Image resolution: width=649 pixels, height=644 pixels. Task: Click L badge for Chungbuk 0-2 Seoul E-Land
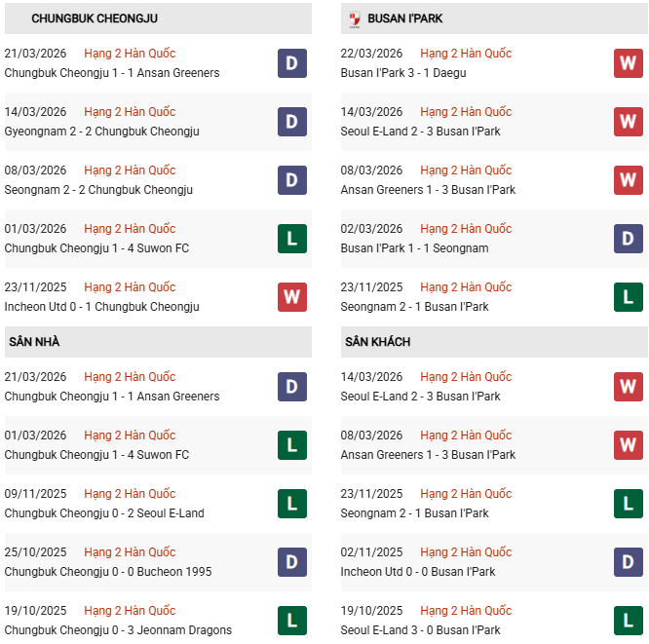pyautogui.click(x=292, y=504)
